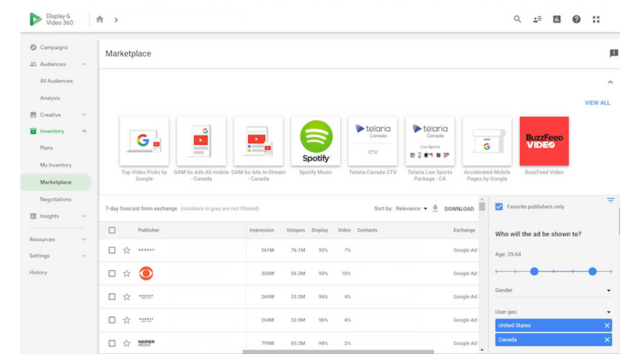This screenshot has width=640, height=360.
Task: Expand the Creative section chevron
Action: click(x=84, y=115)
